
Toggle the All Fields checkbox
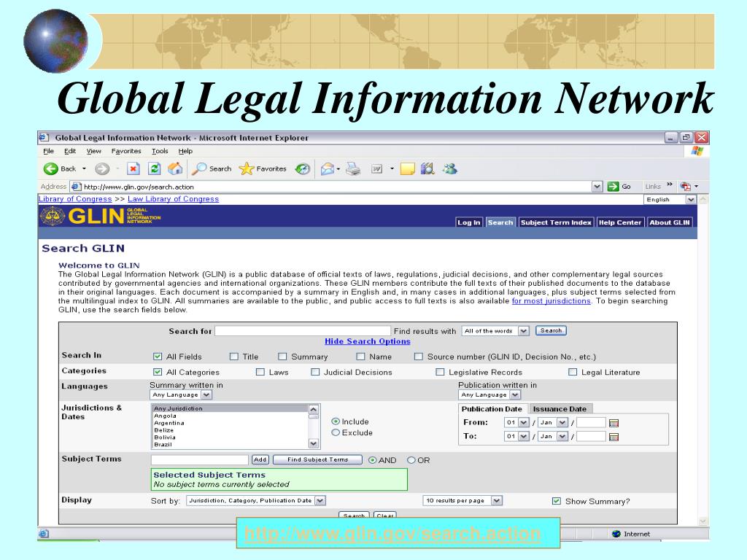coord(158,356)
